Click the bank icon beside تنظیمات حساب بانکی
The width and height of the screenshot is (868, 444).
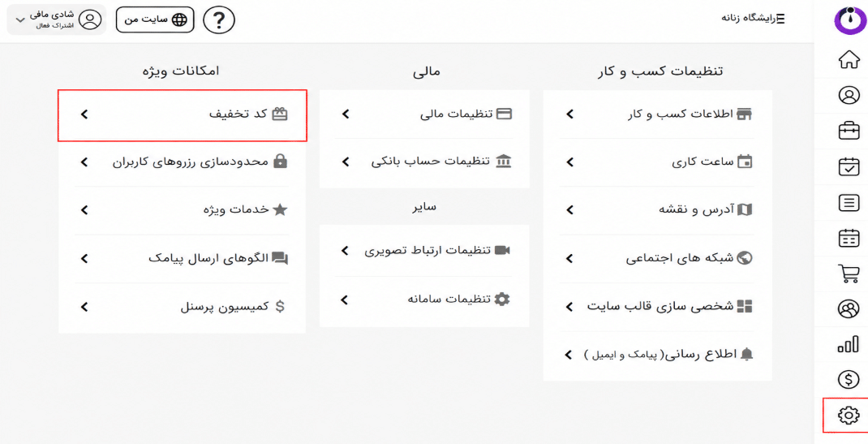click(x=505, y=162)
